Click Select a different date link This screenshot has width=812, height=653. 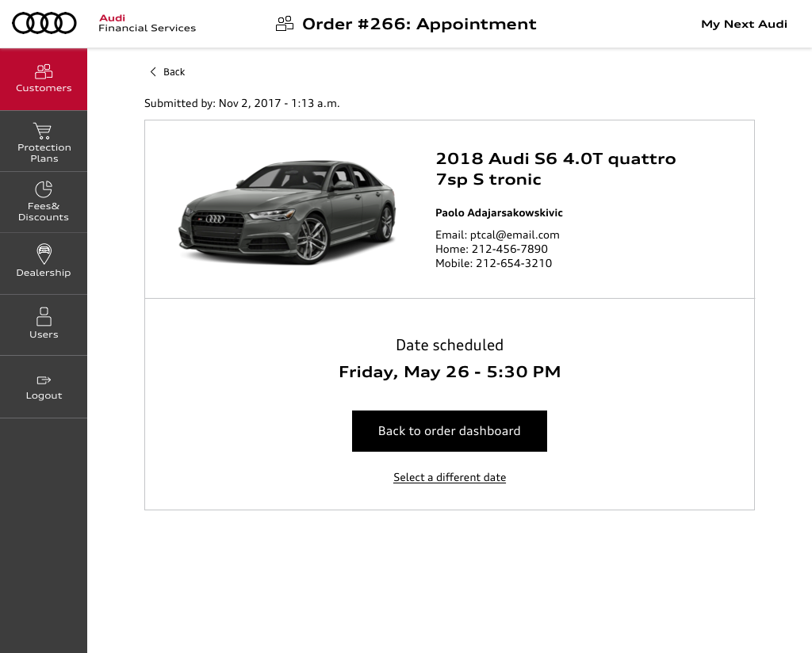point(450,477)
